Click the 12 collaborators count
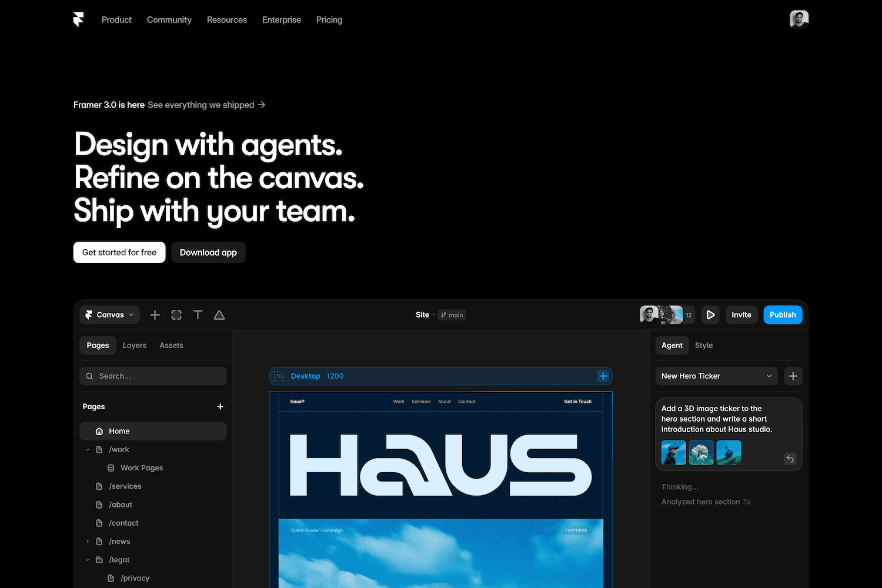This screenshot has width=882, height=588. coord(689,315)
